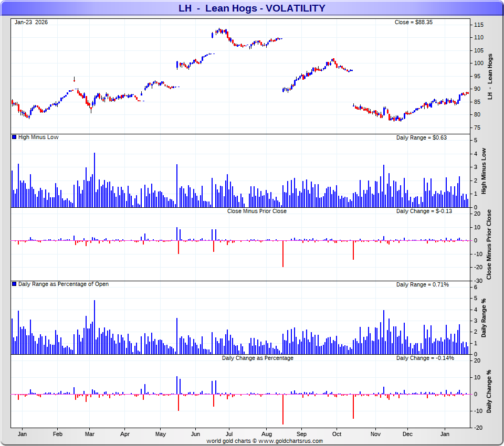
Task: Click the 'Jul' x-axis label
Action: click(x=229, y=434)
